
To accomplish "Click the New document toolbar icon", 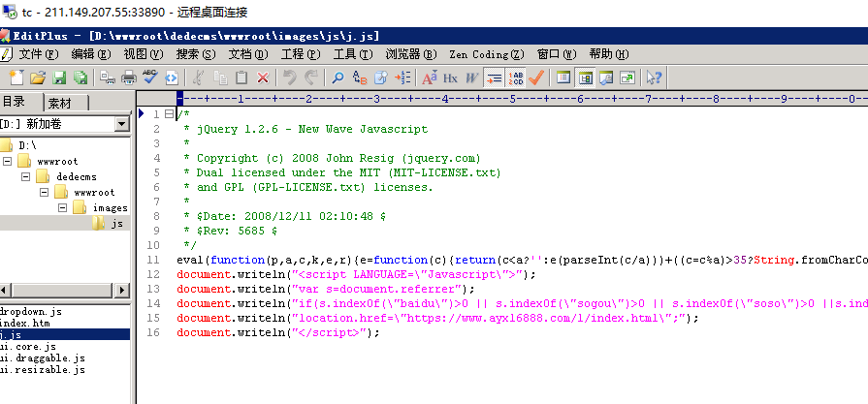I will [x=16, y=78].
